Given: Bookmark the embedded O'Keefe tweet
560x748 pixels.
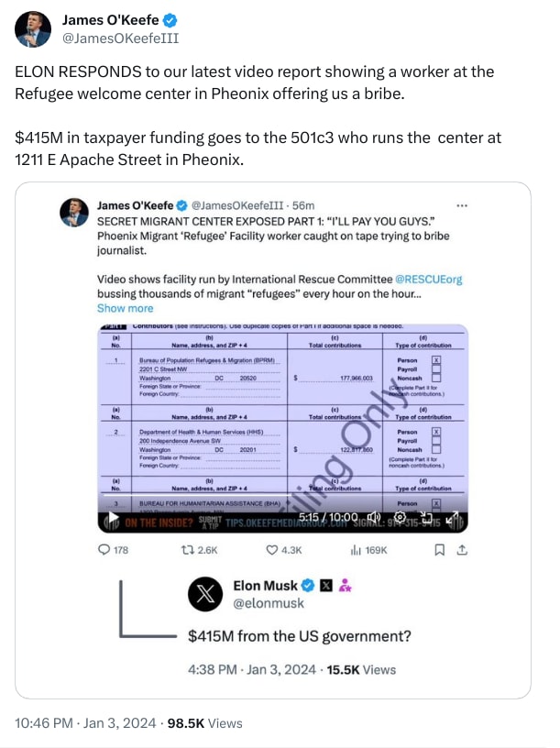Looking at the screenshot, I should click(x=441, y=546).
